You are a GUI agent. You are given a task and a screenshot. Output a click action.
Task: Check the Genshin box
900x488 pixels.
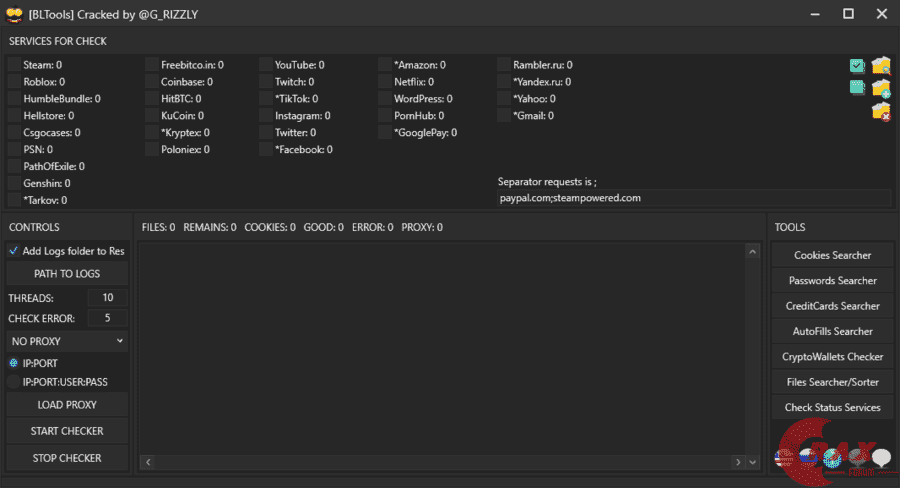14,183
